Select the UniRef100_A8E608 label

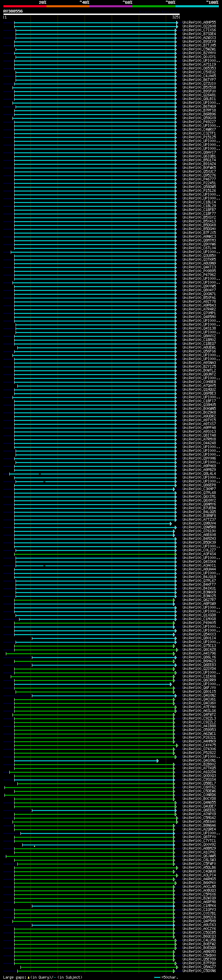(x=199, y=535)
